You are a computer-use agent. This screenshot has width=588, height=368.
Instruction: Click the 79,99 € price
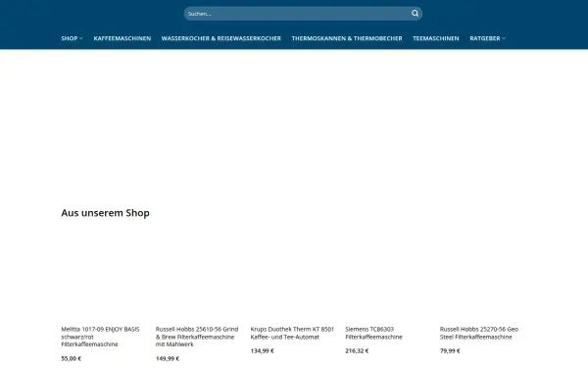(450, 350)
